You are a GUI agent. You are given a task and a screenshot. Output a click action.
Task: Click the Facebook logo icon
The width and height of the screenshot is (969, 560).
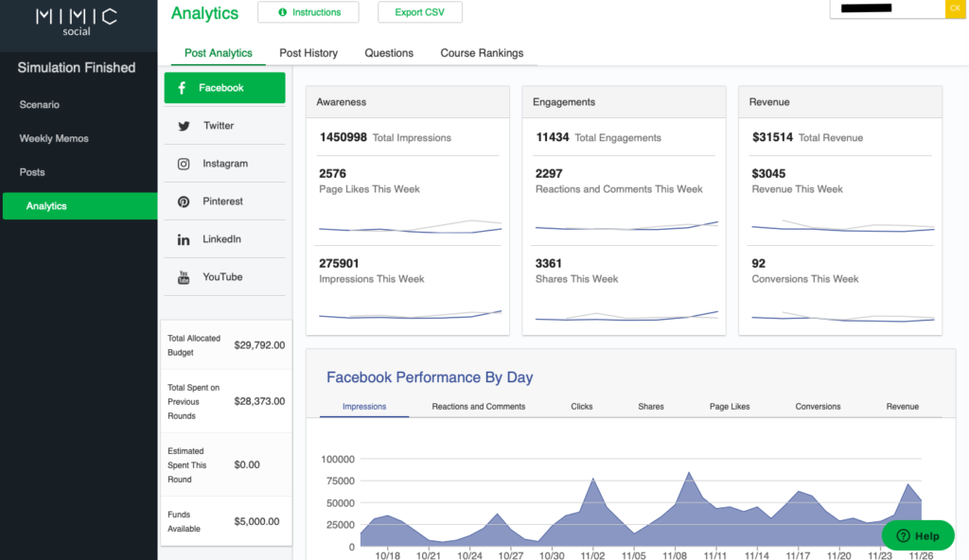[182, 88]
